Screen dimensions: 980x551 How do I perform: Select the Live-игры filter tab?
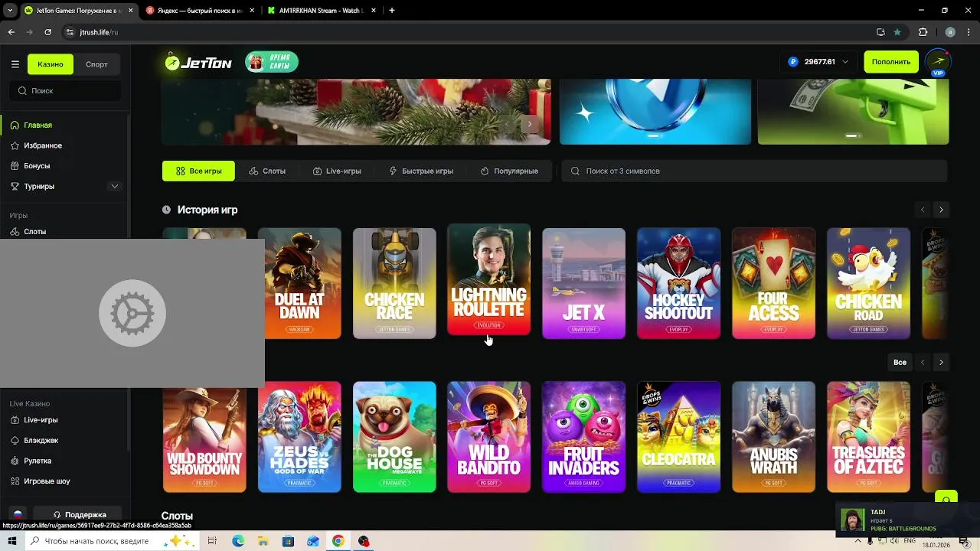coord(337,171)
